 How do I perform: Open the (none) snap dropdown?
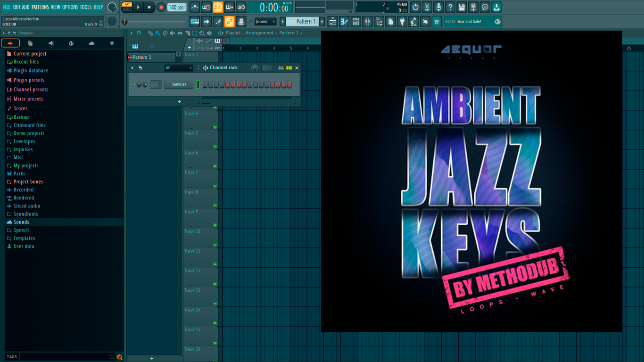pos(265,21)
